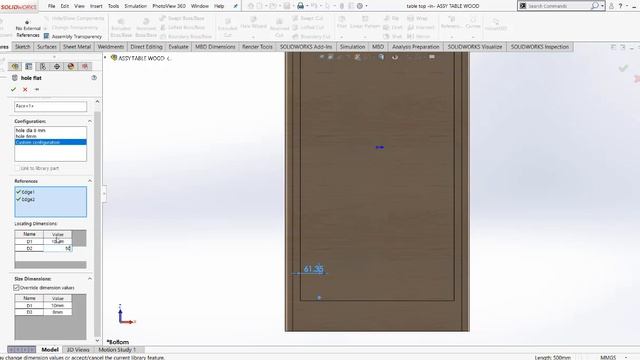Switch to the Weldments tab
The width and height of the screenshot is (640, 360).
tap(111, 47)
